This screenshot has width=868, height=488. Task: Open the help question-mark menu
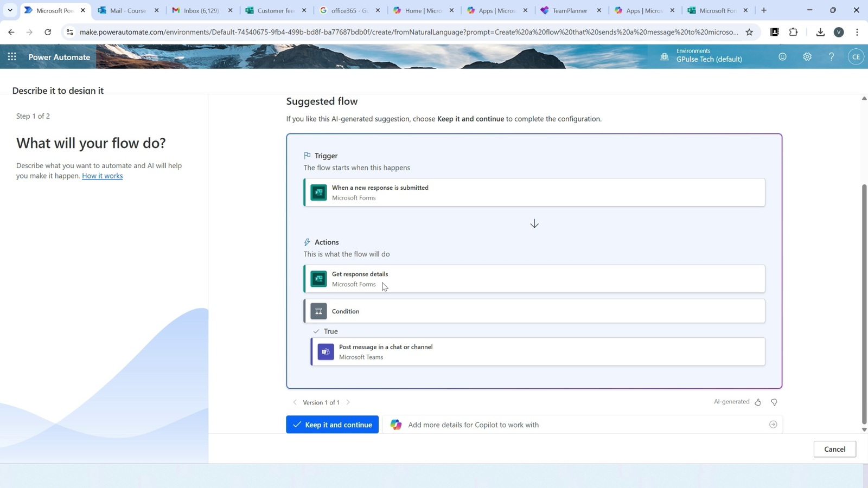click(831, 56)
